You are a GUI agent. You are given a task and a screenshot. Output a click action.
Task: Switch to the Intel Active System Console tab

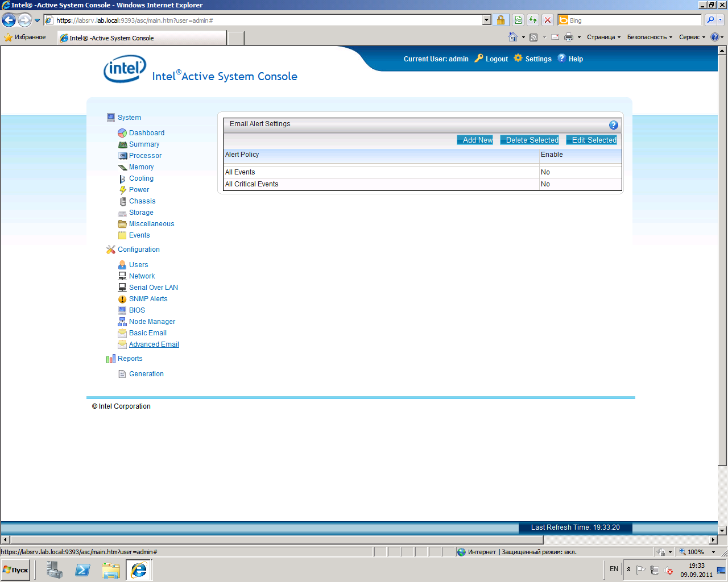click(x=142, y=38)
